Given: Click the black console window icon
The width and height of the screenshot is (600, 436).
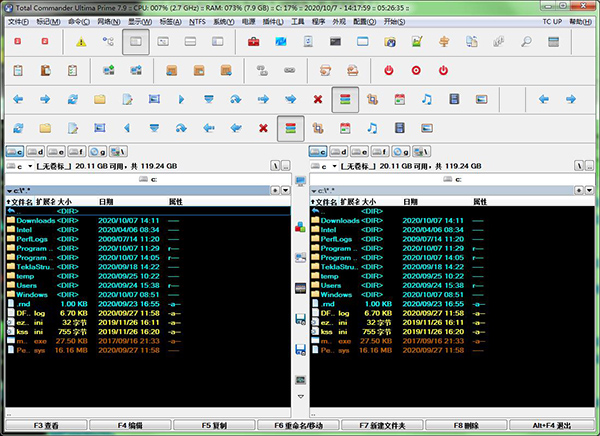Looking at the screenshot, I should 335,41.
